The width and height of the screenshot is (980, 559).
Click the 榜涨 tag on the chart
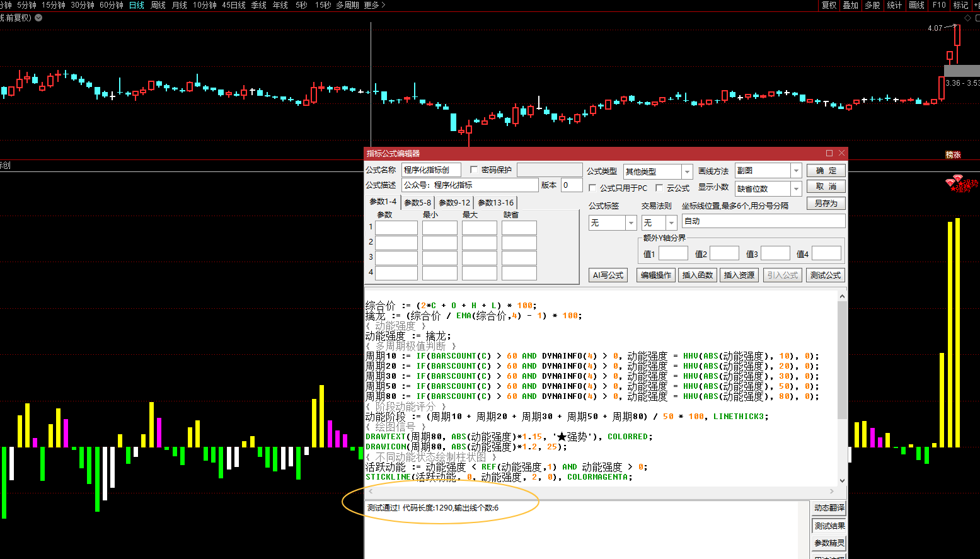(x=953, y=155)
